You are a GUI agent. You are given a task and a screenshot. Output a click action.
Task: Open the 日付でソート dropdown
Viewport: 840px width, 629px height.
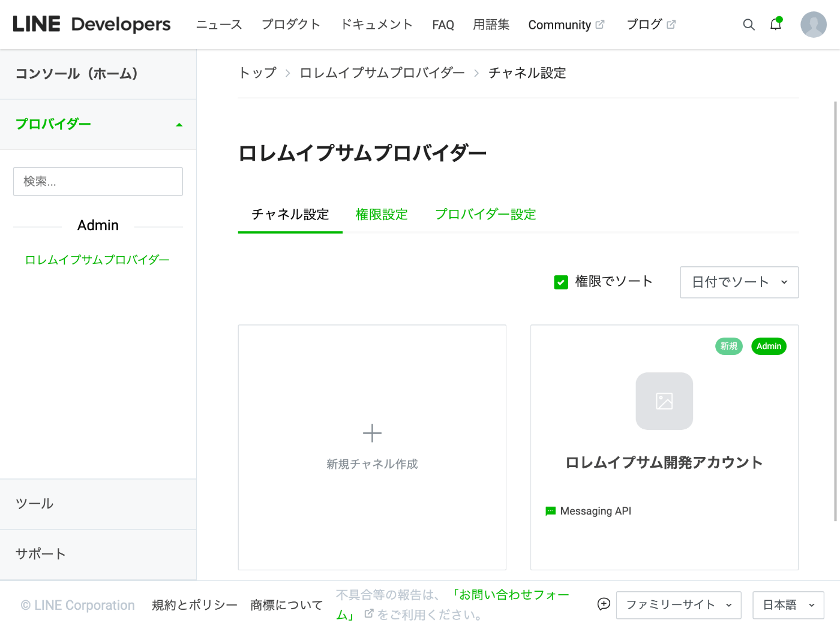(739, 282)
